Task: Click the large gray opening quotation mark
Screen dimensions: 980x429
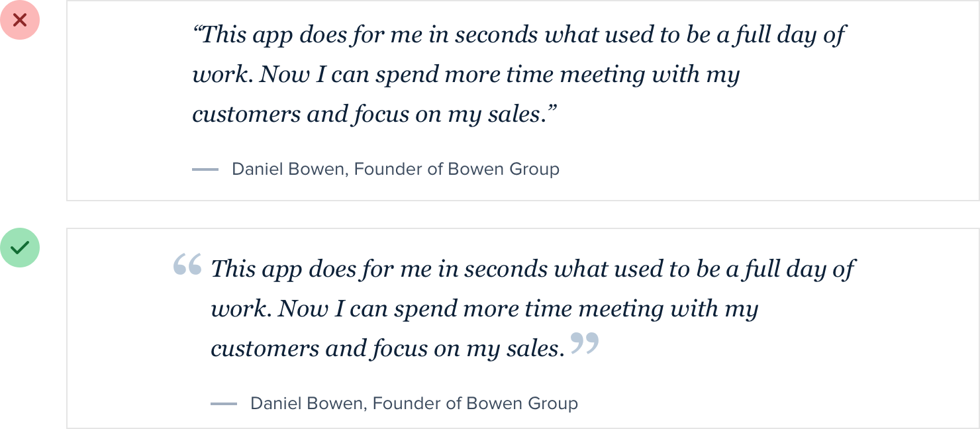Action: coord(187,265)
